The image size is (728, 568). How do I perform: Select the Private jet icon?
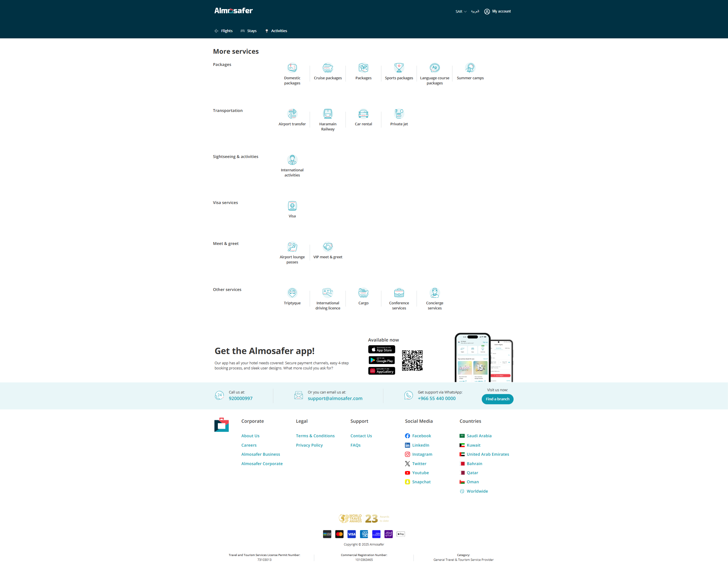[399, 114]
